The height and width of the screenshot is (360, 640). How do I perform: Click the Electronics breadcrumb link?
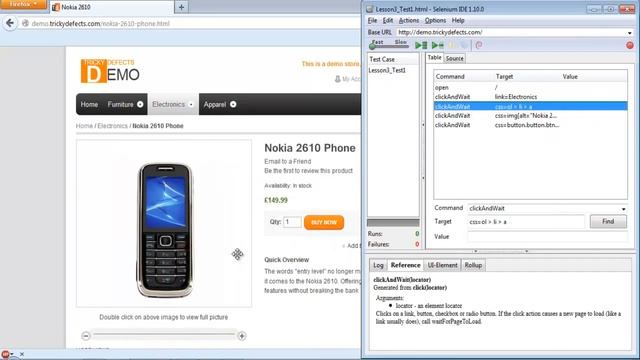point(112,126)
